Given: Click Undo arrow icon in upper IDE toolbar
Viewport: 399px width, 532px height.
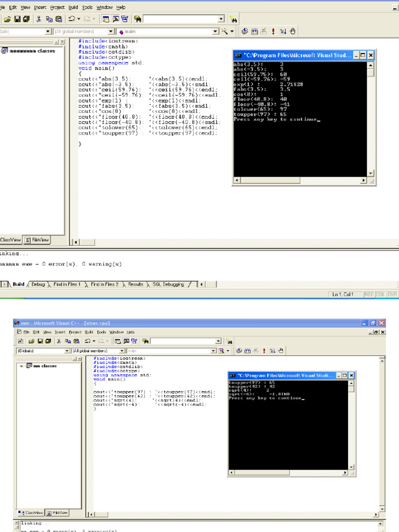Looking at the screenshot, I should 71,19.
